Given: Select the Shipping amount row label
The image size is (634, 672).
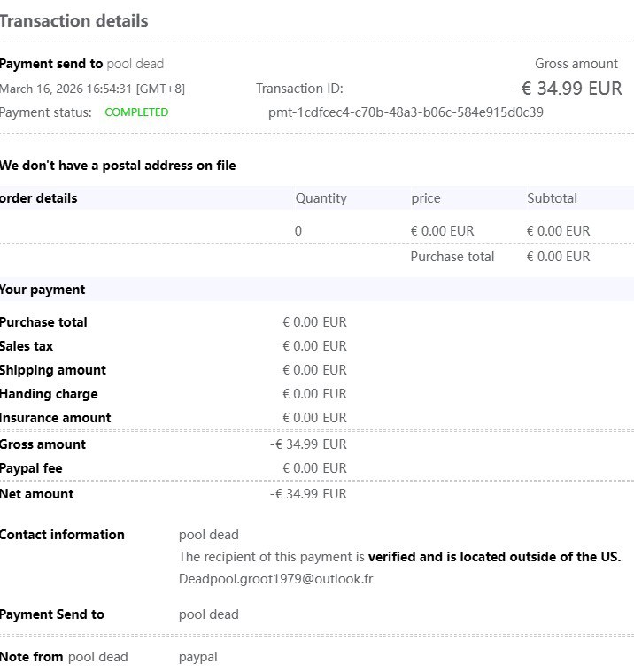Looking at the screenshot, I should coord(53,370).
